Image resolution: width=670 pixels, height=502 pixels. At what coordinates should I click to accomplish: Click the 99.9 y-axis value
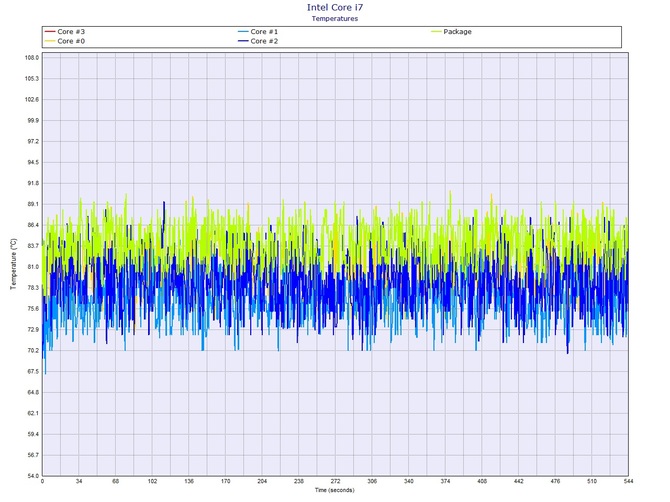pyautogui.click(x=33, y=120)
